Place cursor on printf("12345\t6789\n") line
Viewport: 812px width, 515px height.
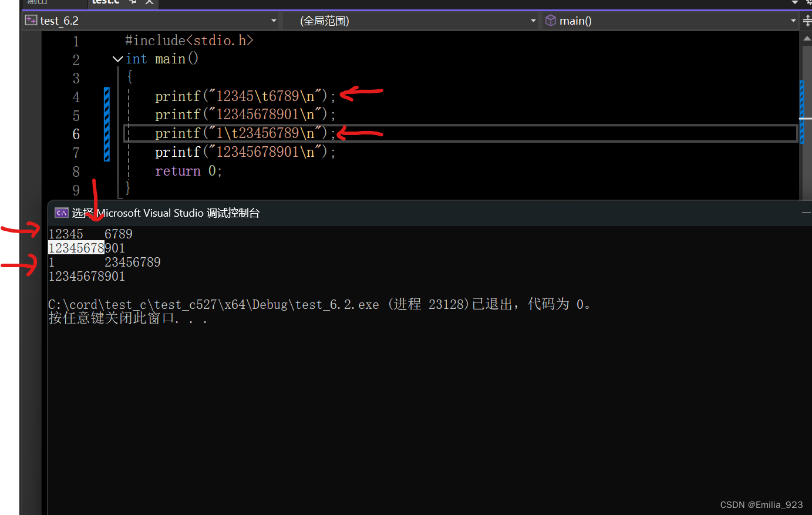[x=245, y=96]
